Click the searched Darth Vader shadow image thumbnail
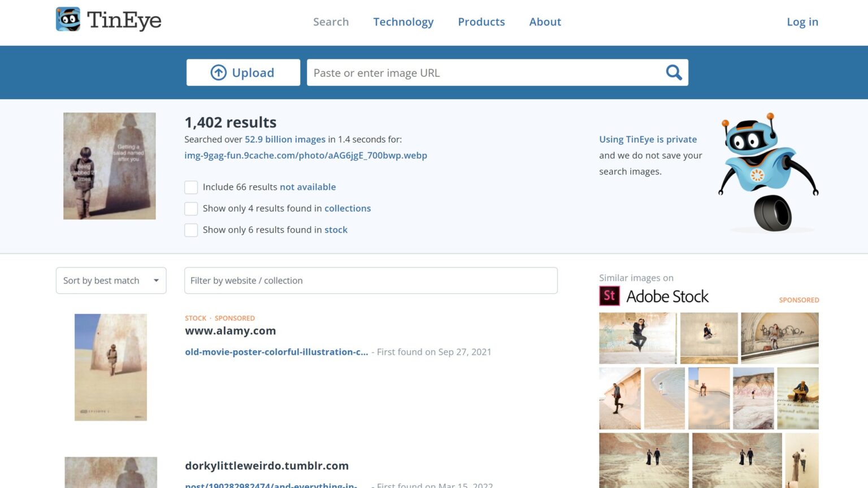The width and height of the screenshot is (868, 488). 110,166
